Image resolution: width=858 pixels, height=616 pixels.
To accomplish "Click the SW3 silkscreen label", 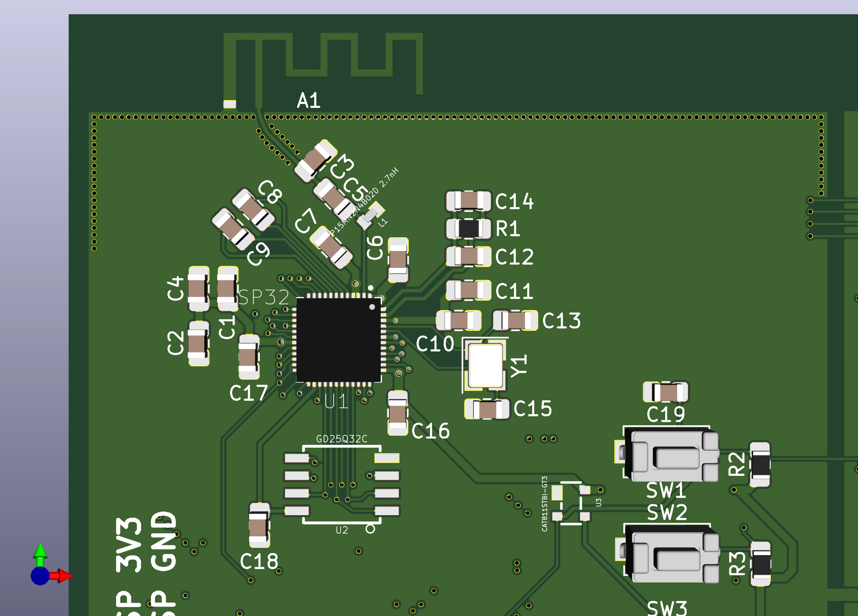I will [x=667, y=608].
